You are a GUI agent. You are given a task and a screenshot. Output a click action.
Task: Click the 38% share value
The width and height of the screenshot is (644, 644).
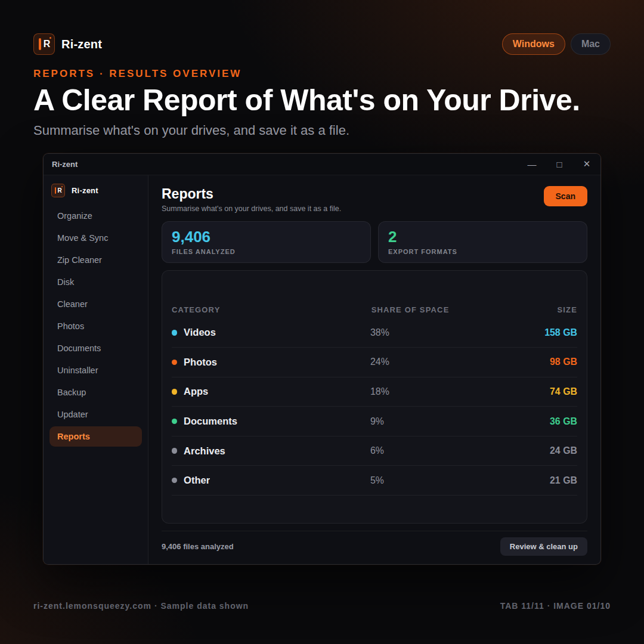coord(379,332)
